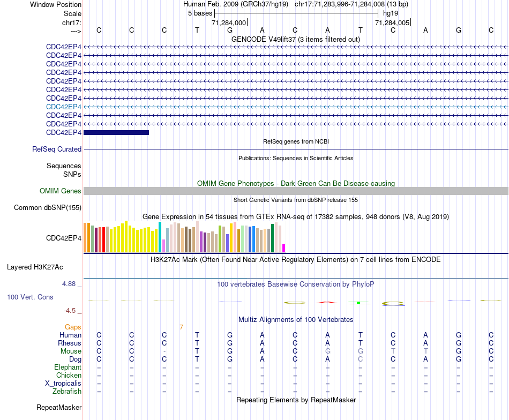The height and width of the screenshot is (420, 509).
Task: Click the 71,284,005 coordinate marker
Action: [392, 22]
